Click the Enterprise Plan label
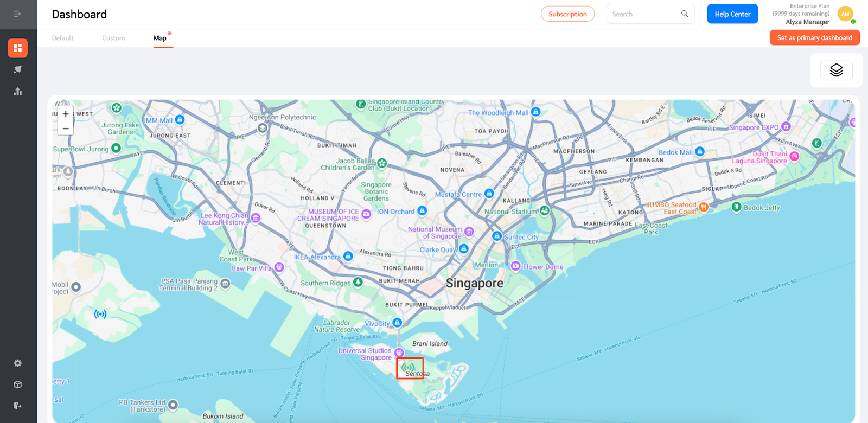 pos(809,6)
